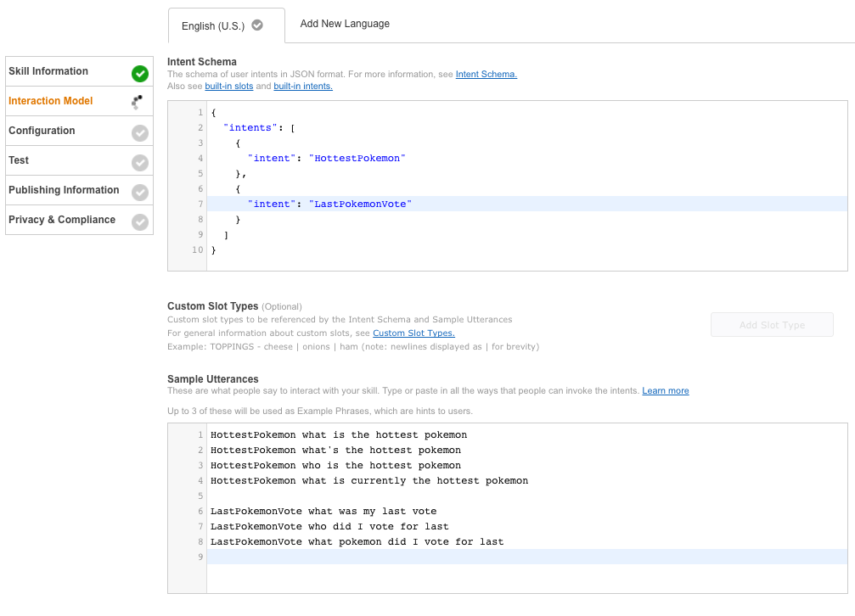Click the gray checkmark beside Privacy & Compliance
The image size is (855, 616).
(140, 221)
